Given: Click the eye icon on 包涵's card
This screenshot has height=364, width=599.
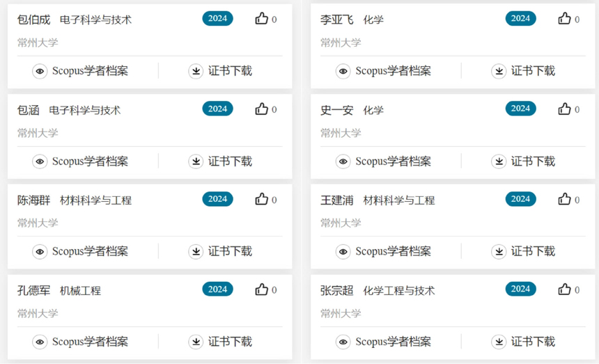Looking at the screenshot, I should pyautogui.click(x=40, y=161).
